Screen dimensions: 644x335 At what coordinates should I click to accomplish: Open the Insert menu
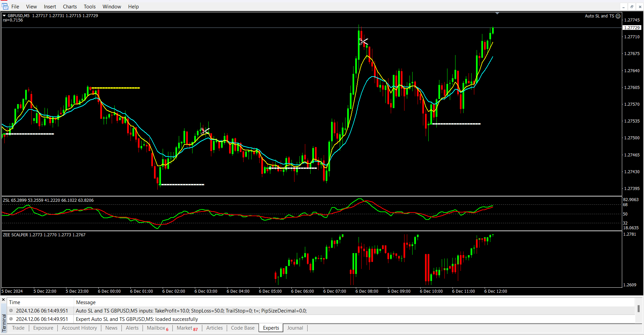(x=50, y=7)
